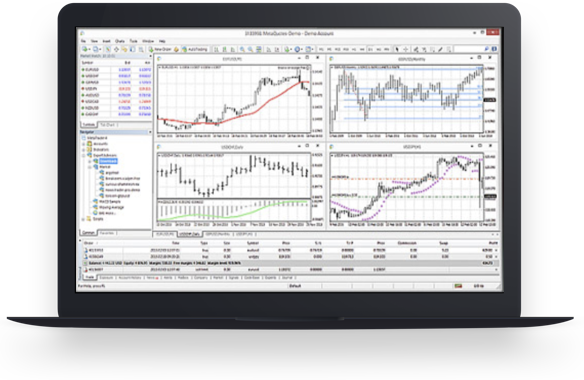
Task: Switch to the Account History tab
Action: pos(131,278)
